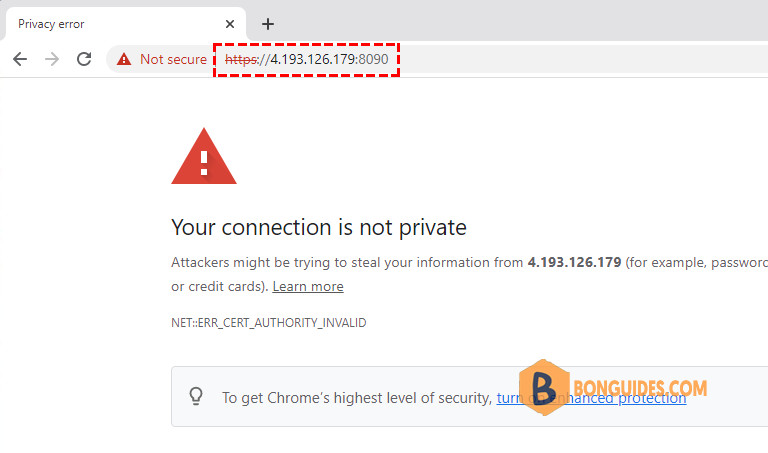
Task: Select the 4.193.126.179 address in URL bar
Action: [x=312, y=59]
